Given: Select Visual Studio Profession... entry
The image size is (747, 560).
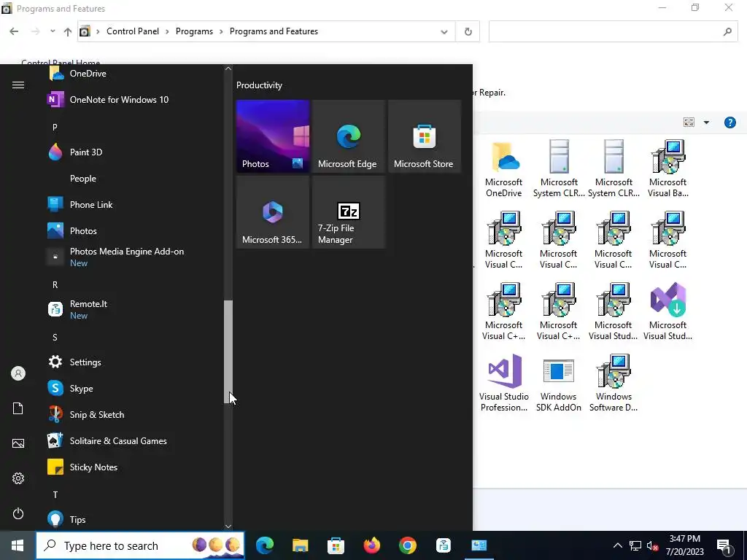Looking at the screenshot, I should 503,384.
